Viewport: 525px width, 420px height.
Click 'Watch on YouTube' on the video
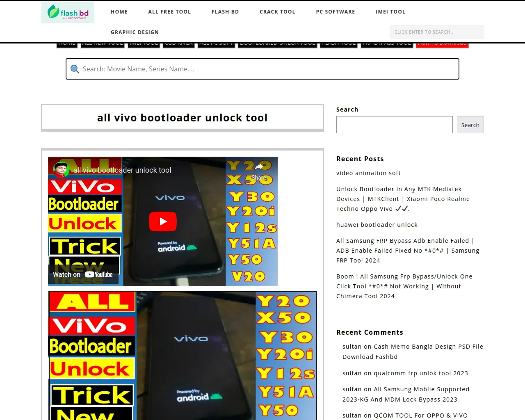coord(83,274)
